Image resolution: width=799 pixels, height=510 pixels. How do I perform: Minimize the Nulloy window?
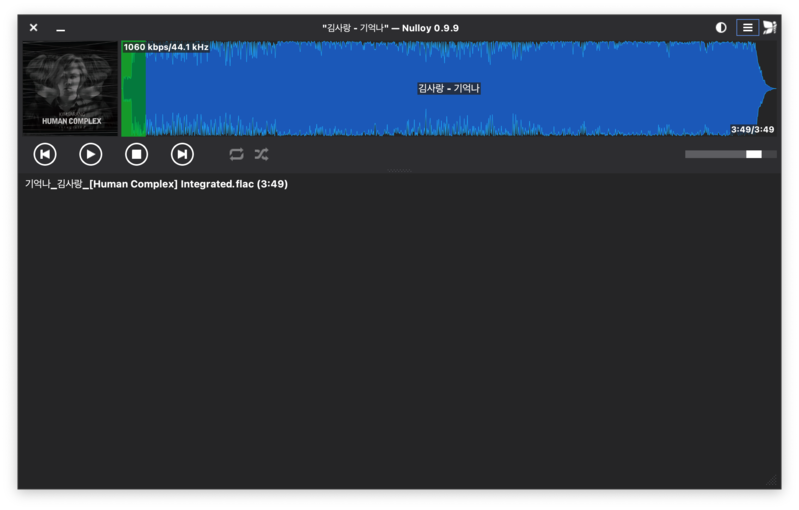(61, 30)
